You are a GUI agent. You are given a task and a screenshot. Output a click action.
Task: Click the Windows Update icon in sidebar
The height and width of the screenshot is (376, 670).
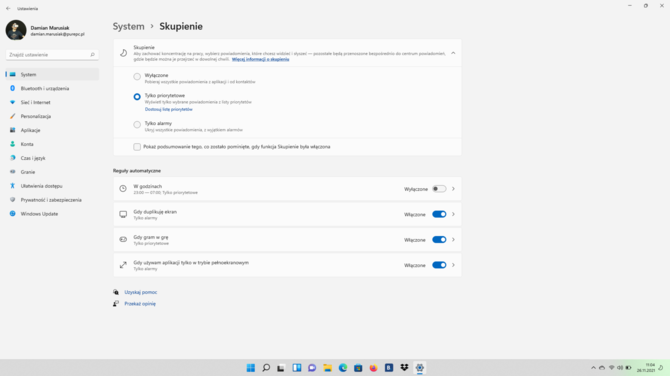coord(12,214)
